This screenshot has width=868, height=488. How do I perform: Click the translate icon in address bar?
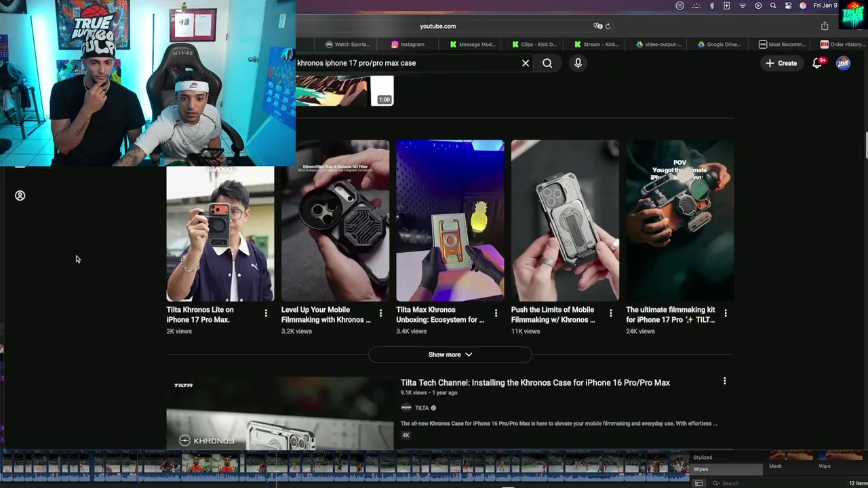click(597, 26)
